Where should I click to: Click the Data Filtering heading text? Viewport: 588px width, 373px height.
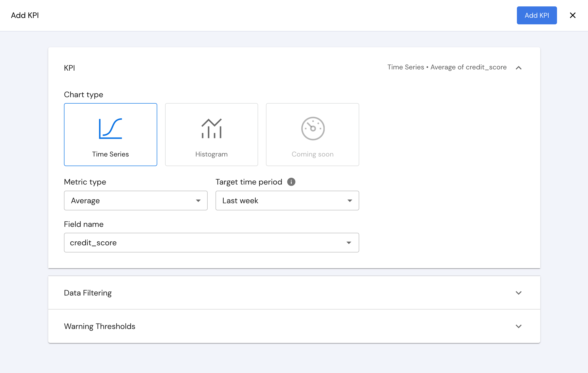click(x=88, y=293)
